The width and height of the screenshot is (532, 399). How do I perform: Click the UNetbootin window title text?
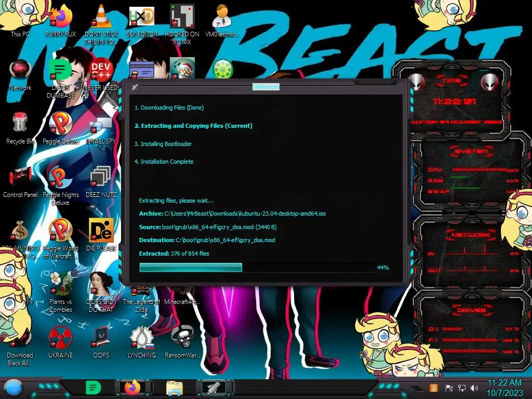tap(265, 87)
